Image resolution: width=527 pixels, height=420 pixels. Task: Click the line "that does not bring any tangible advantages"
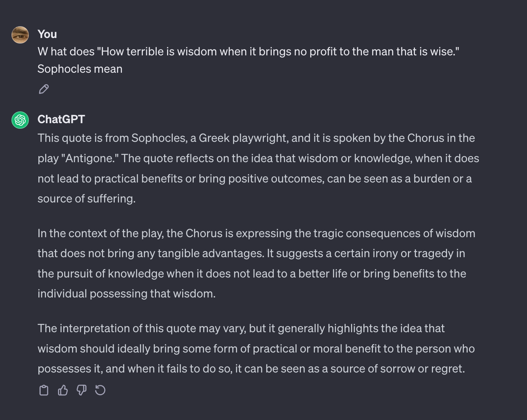(251, 253)
